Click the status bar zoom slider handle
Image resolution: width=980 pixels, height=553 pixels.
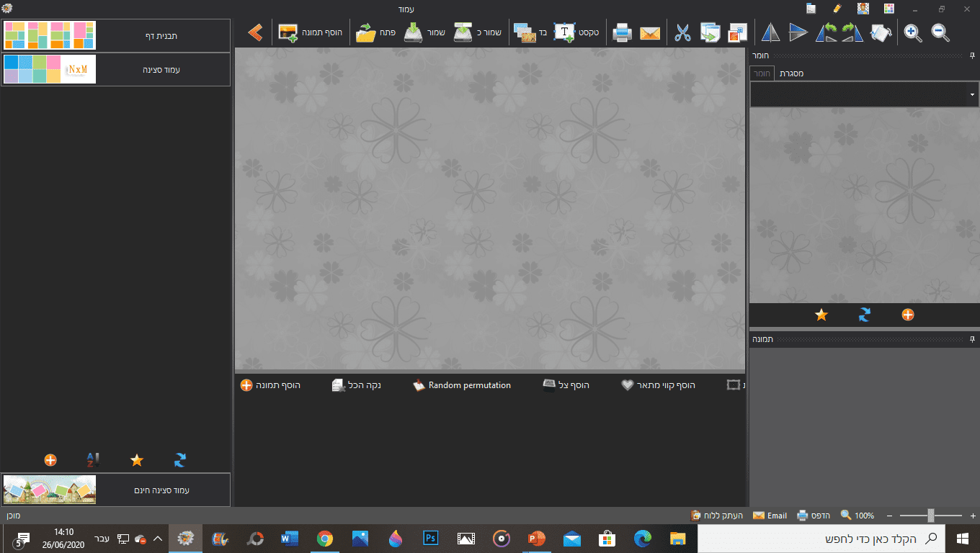tap(931, 516)
